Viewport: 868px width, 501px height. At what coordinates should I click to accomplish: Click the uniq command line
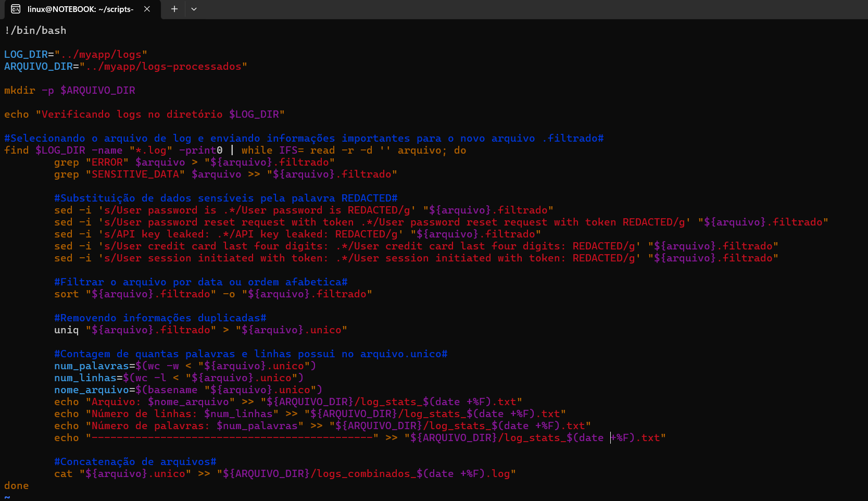[200, 330]
